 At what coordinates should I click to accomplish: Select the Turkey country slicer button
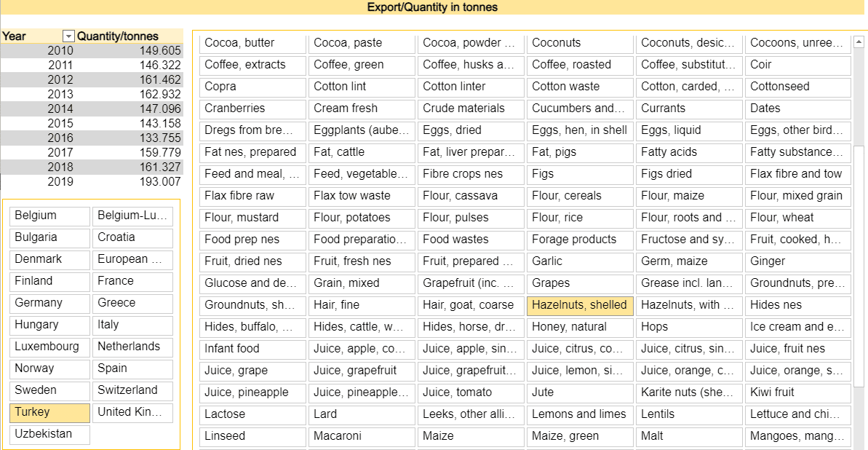pyautogui.click(x=49, y=412)
